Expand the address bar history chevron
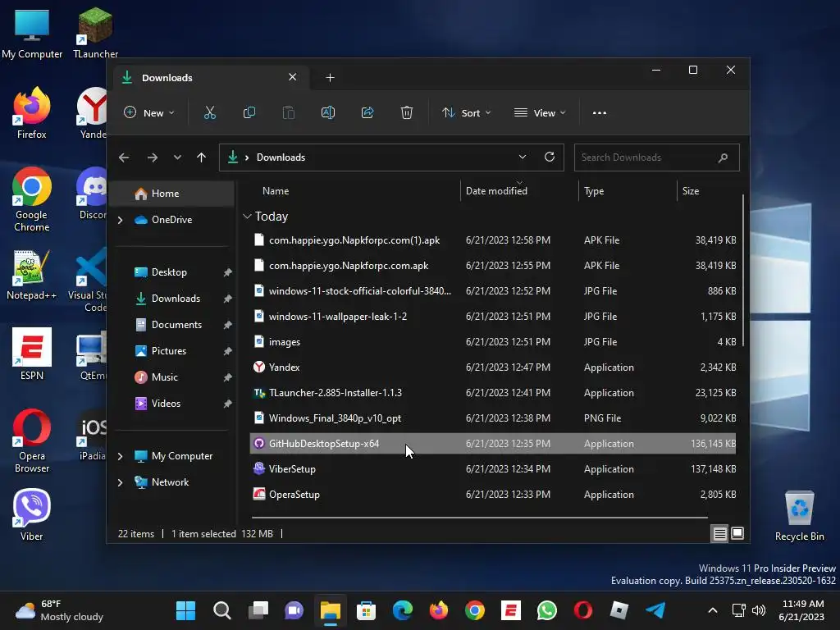The width and height of the screenshot is (840, 630). 523,157
